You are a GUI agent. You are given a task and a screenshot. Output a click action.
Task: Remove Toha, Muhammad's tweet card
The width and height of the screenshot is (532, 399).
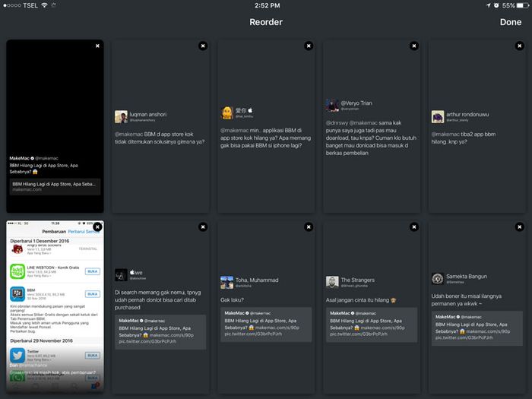[309, 227]
